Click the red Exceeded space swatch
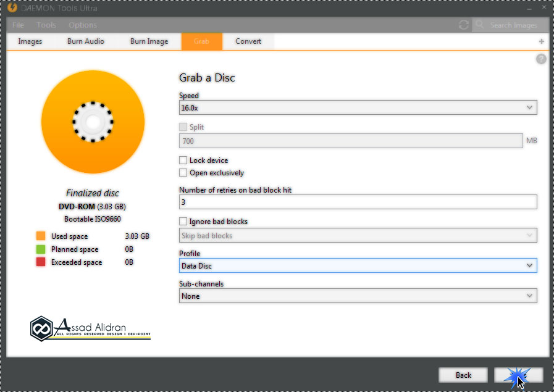Viewport: 554px width, 392px height. click(x=41, y=262)
